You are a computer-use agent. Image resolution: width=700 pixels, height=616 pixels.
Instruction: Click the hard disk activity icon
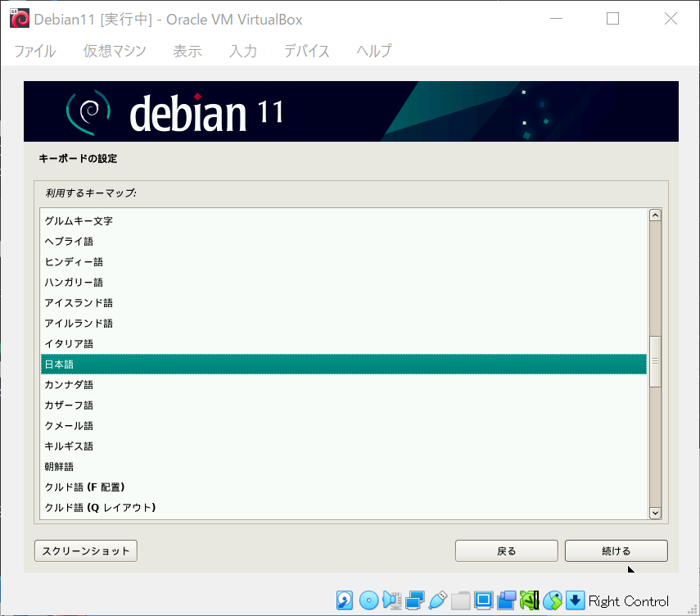coord(345,600)
